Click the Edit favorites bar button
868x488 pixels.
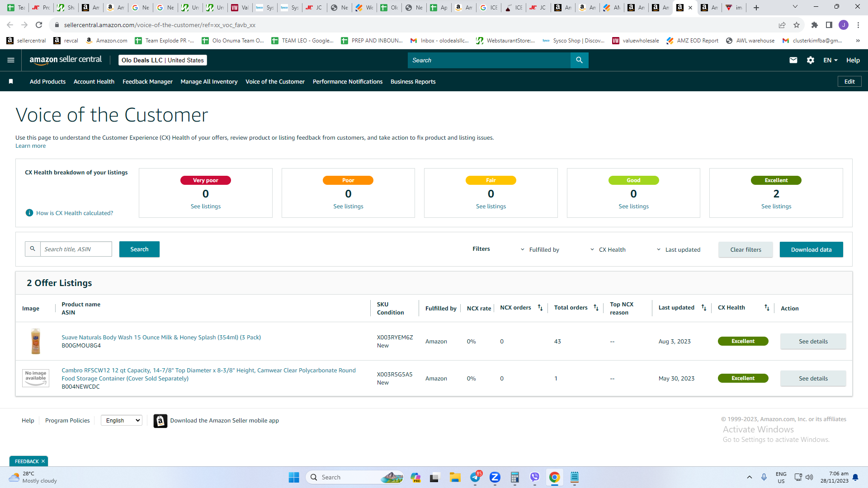(x=849, y=81)
